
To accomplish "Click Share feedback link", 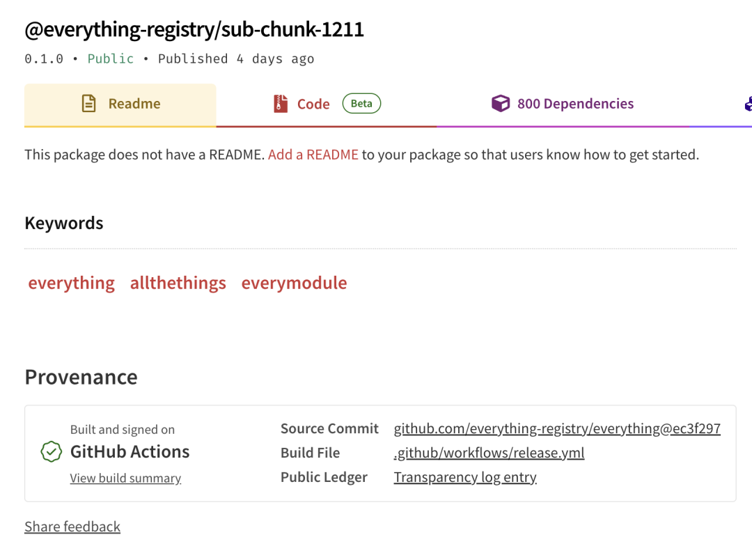I will (72, 527).
